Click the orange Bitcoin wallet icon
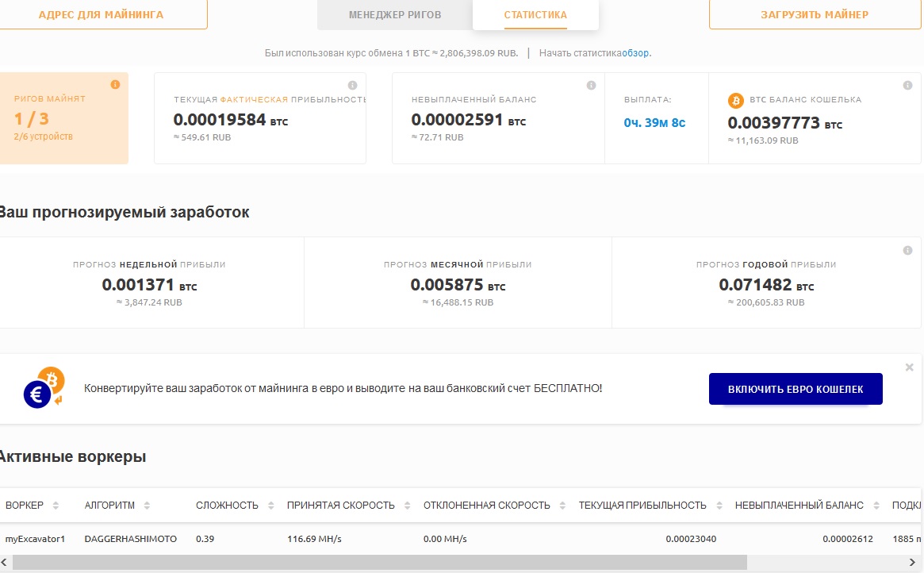Viewport: 924px width, 573px height. (x=735, y=101)
